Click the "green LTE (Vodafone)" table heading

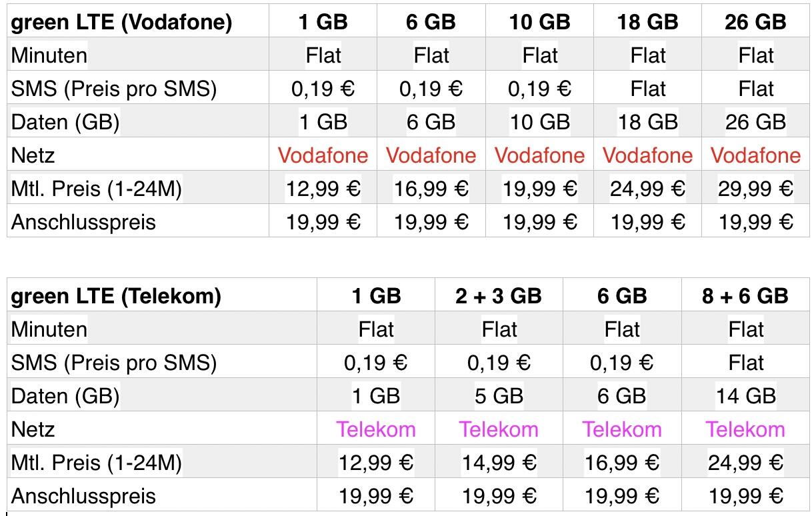[121, 22]
